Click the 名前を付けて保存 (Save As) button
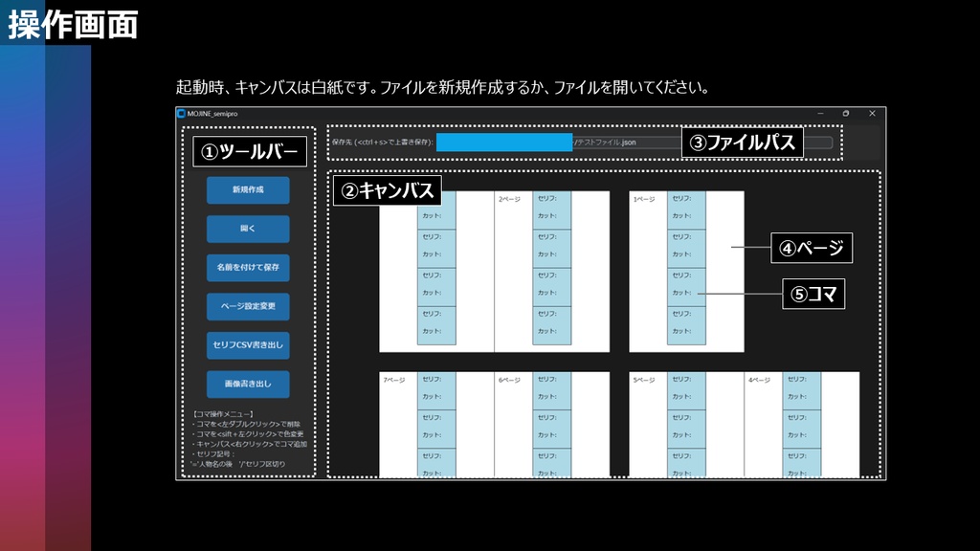This screenshot has width=980, height=551. pyautogui.click(x=250, y=268)
